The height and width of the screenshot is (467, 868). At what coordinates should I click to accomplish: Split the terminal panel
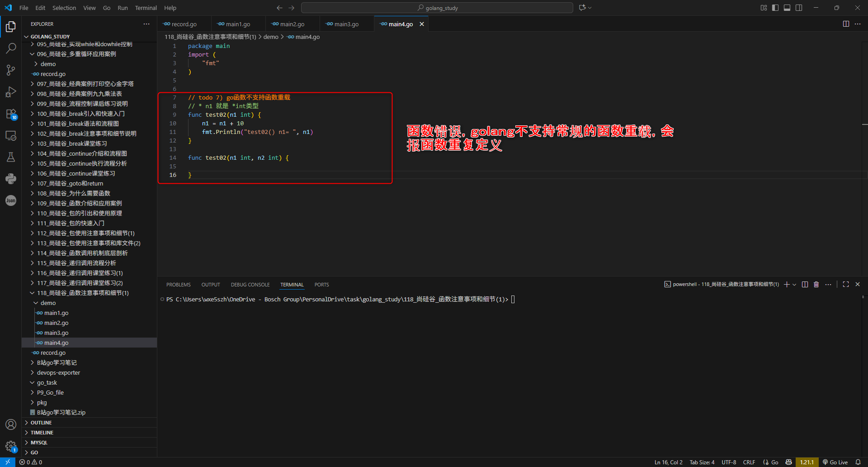[x=805, y=284]
